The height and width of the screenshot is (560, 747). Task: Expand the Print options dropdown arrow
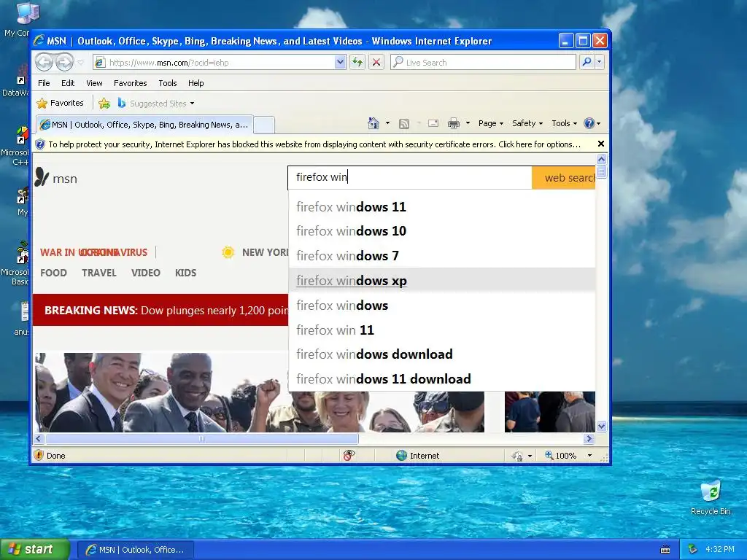click(468, 123)
